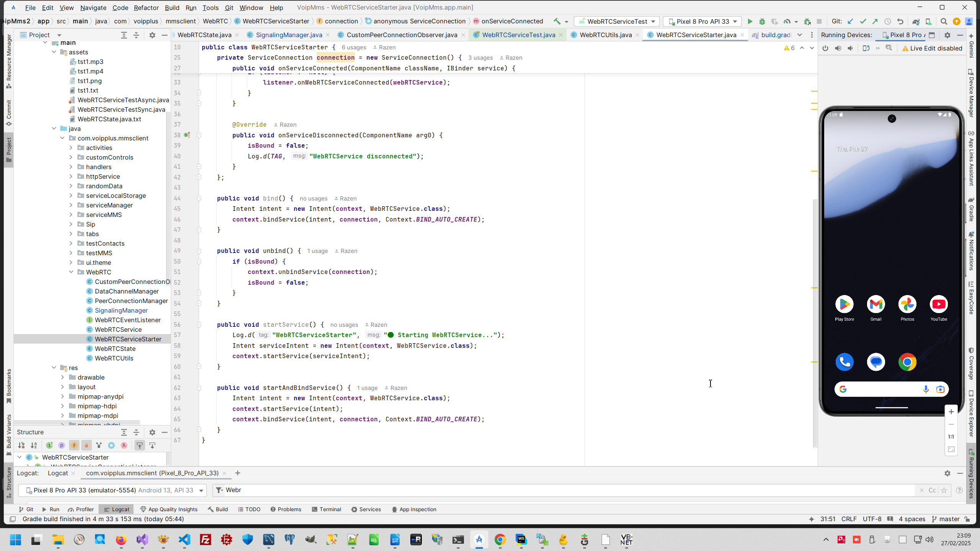Toggle Show Fields filter in Structure
Image resolution: width=980 pixels, height=551 pixels.
pos(74,445)
